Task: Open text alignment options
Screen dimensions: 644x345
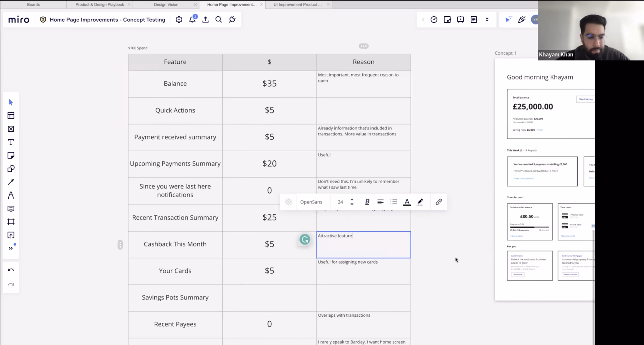Action: click(380, 202)
